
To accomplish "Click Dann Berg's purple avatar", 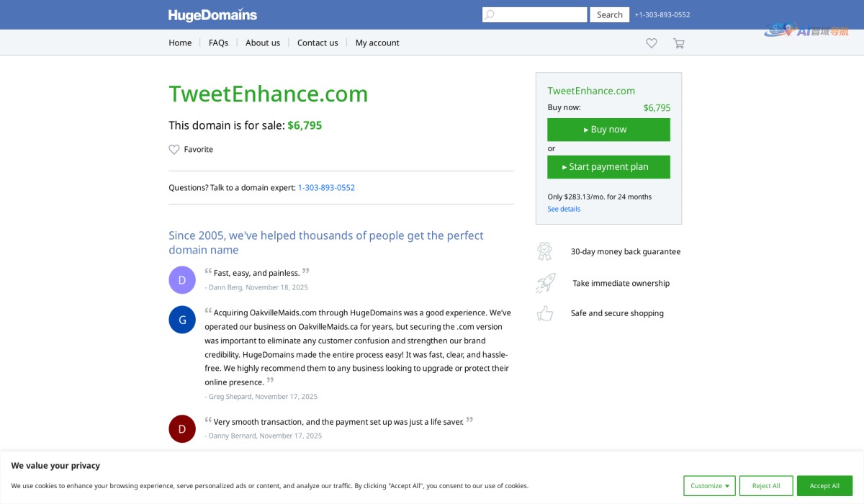I will click(182, 280).
